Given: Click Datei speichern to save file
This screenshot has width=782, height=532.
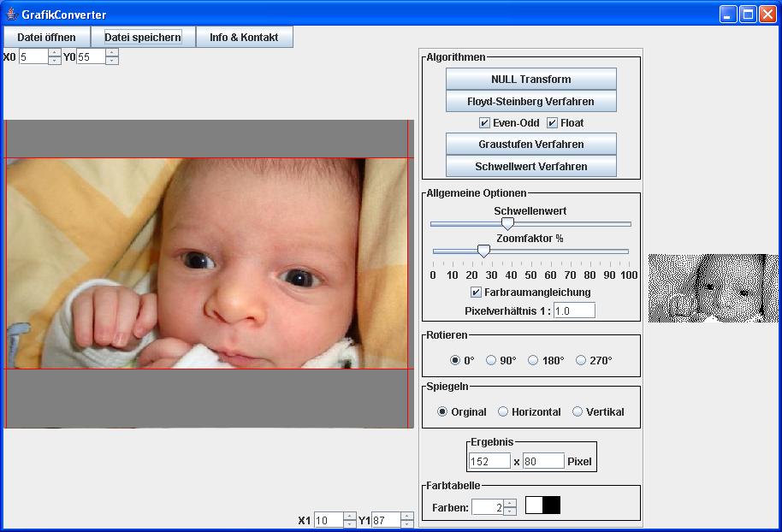Looking at the screenshot, I should [143, 37].
